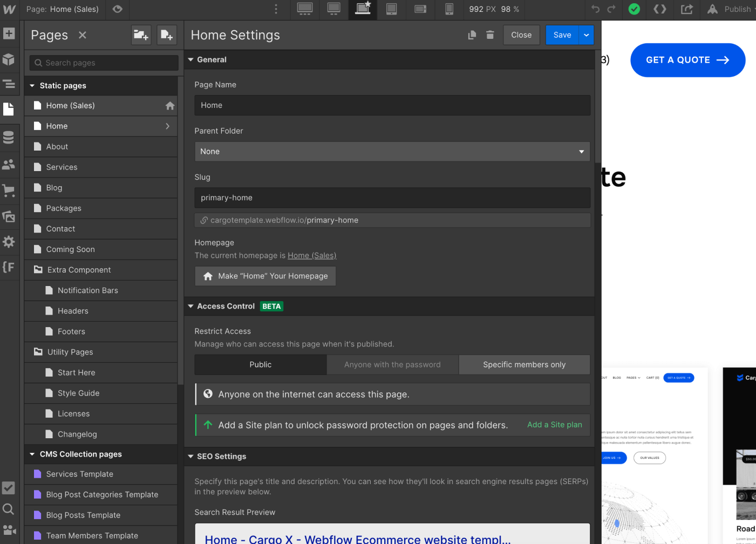Create a new page in the Pages panel
Screen dimensions: 756x544
pos(167,35)
